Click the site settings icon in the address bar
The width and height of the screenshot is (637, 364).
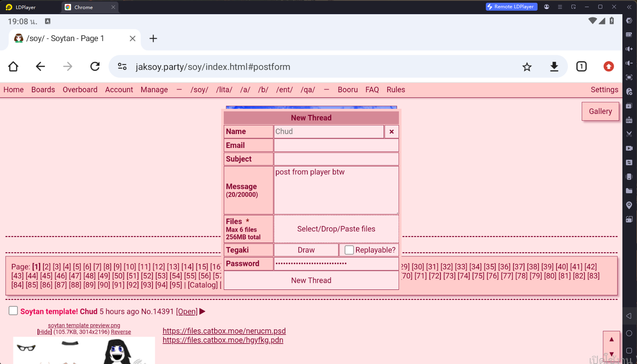tap(122, 67)
